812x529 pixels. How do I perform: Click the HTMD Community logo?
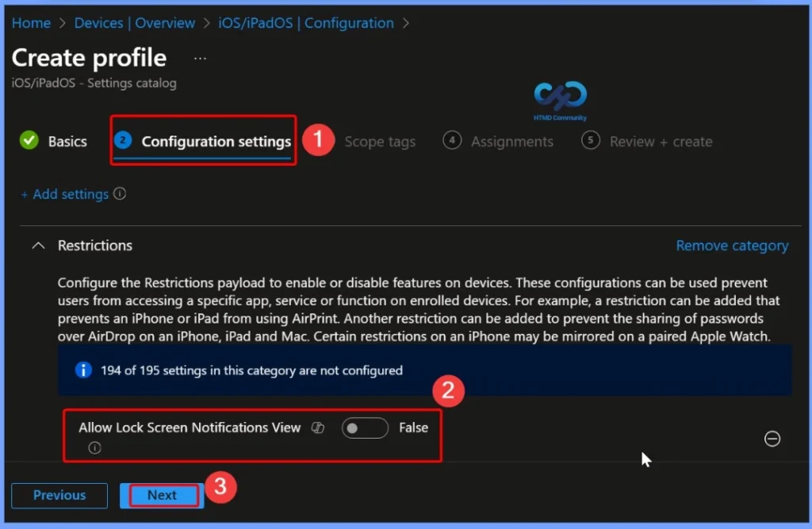[x=559, y=99]
